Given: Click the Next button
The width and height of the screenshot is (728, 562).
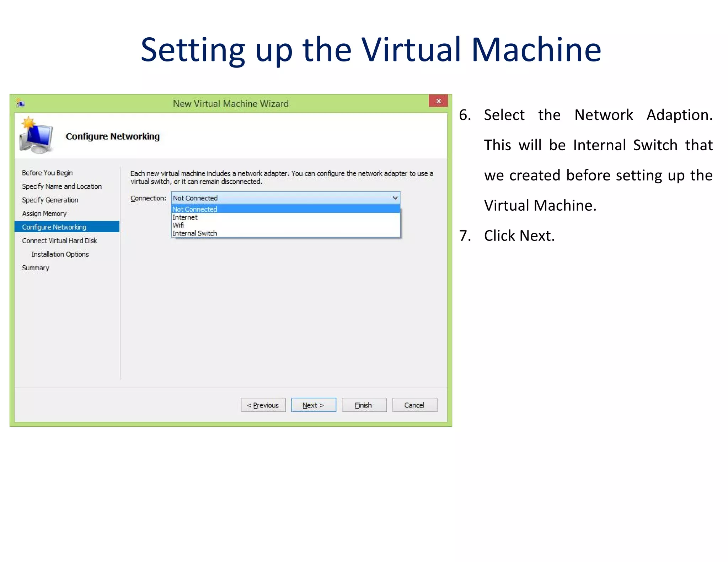Looking at the screenshot, I should click(x=314, y=405).
